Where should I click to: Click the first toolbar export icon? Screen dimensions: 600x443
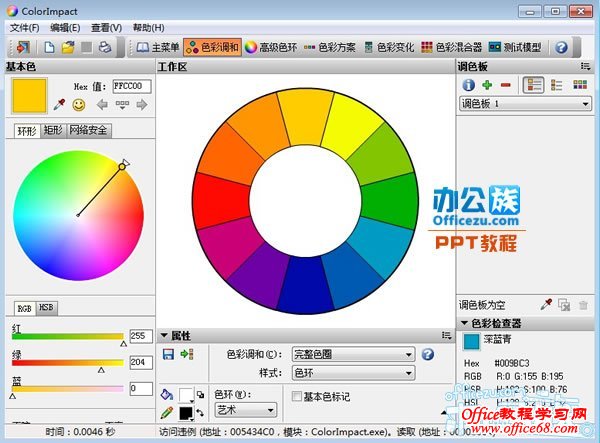coord(23,47)
